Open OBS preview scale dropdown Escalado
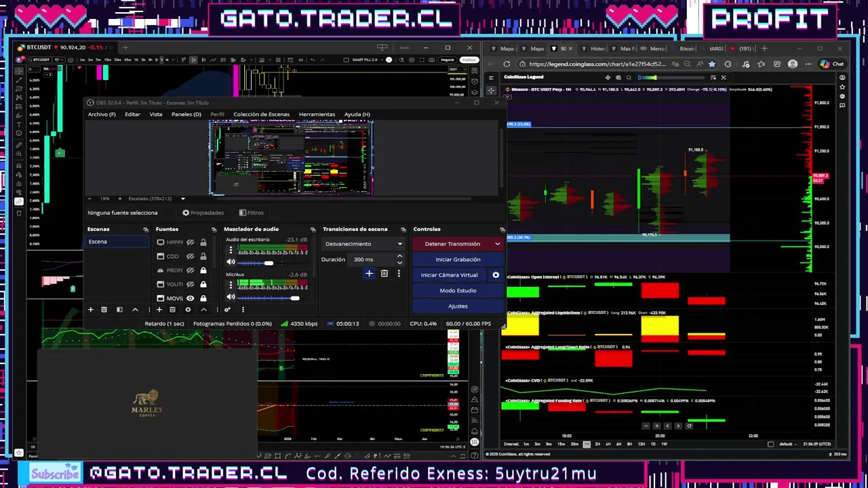 tap(157, 199)
